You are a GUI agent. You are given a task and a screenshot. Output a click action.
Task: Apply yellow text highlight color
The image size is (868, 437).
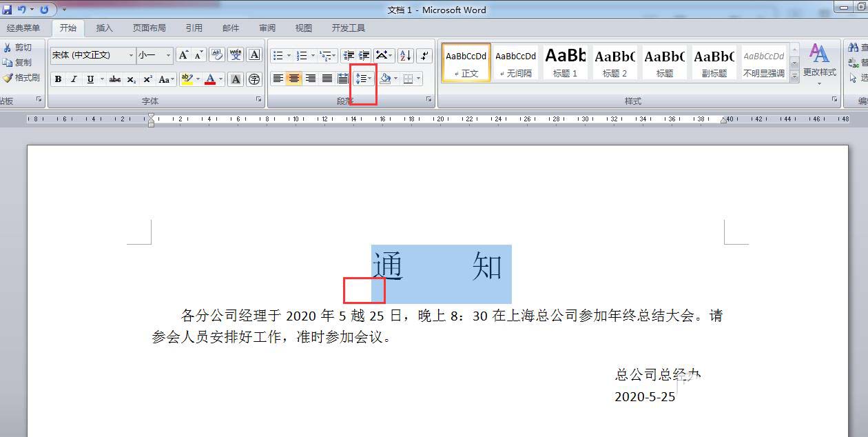[186, 79]
